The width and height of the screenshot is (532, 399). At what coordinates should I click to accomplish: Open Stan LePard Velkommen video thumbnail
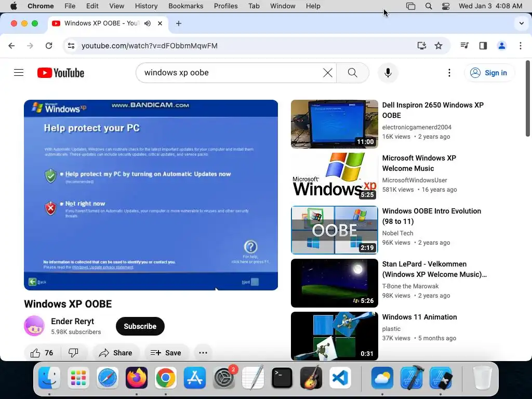tap(334, 283)
